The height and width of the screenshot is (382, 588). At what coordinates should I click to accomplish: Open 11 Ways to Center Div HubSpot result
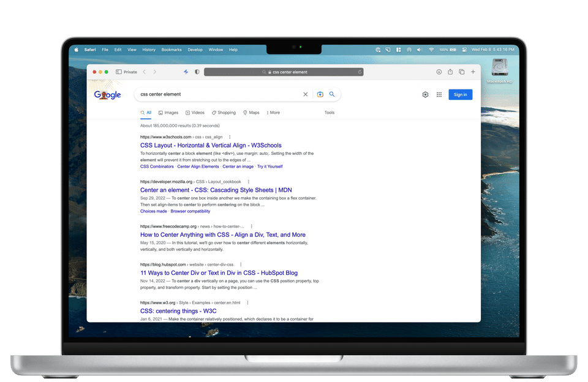coord(219,273)
